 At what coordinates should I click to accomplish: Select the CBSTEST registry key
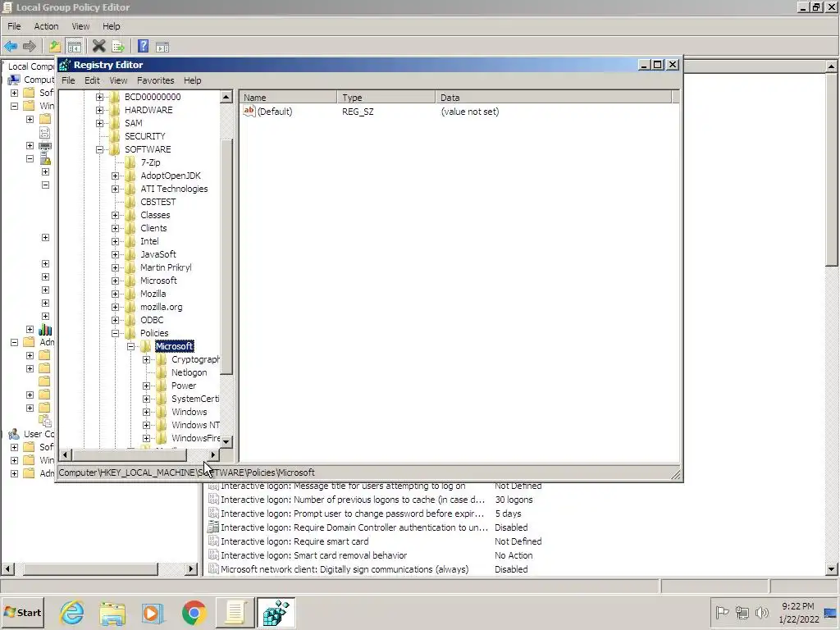click(x=158, y=202)
